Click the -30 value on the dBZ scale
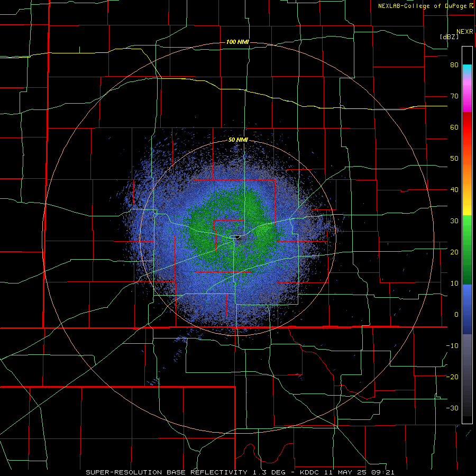Screen dimensions: 476x476 pyautogui.click(x=452, y=408)
